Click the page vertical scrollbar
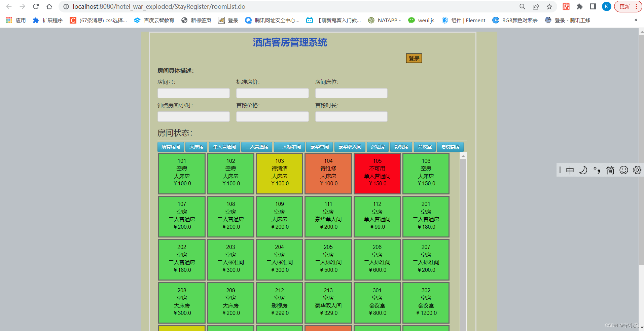The height and width of the screenshot is (331, 644). [x=641, y=149]
